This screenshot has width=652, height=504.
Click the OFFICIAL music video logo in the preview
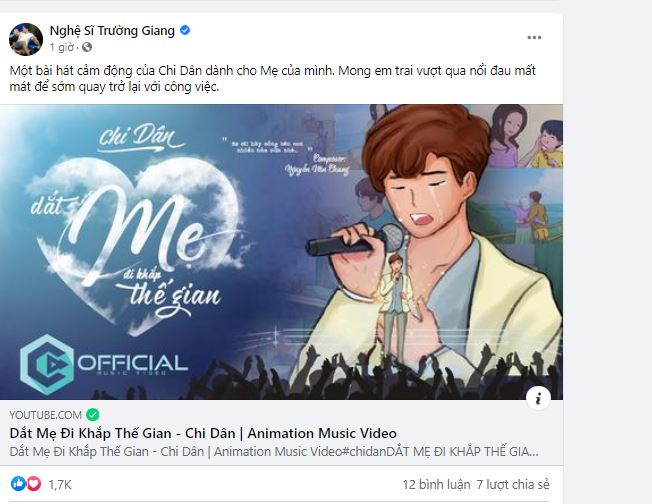pyautogui.click(x=103, y=363)
